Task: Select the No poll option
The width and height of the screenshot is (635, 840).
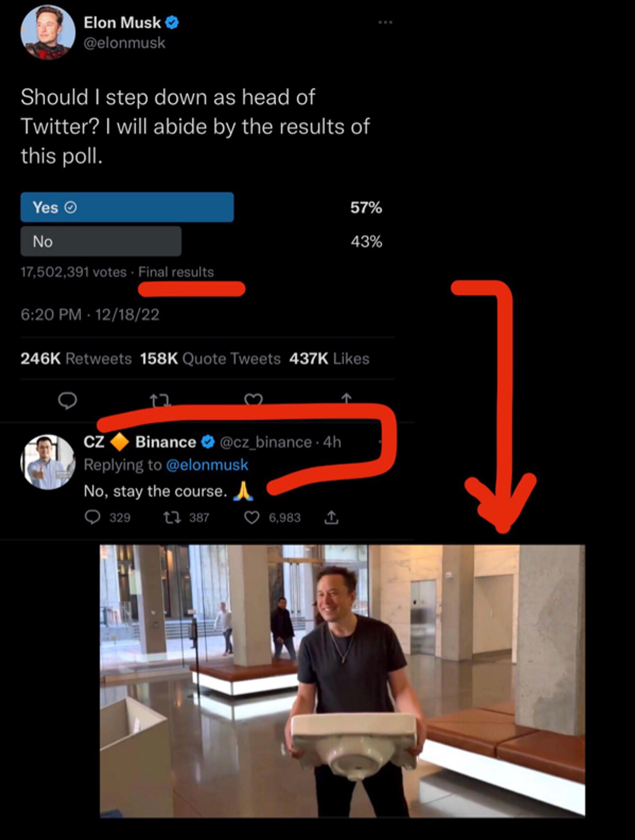Action: [101, 242]
